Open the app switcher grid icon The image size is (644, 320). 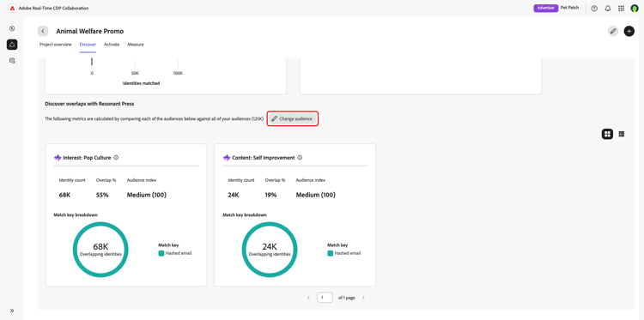coord(621,9)
